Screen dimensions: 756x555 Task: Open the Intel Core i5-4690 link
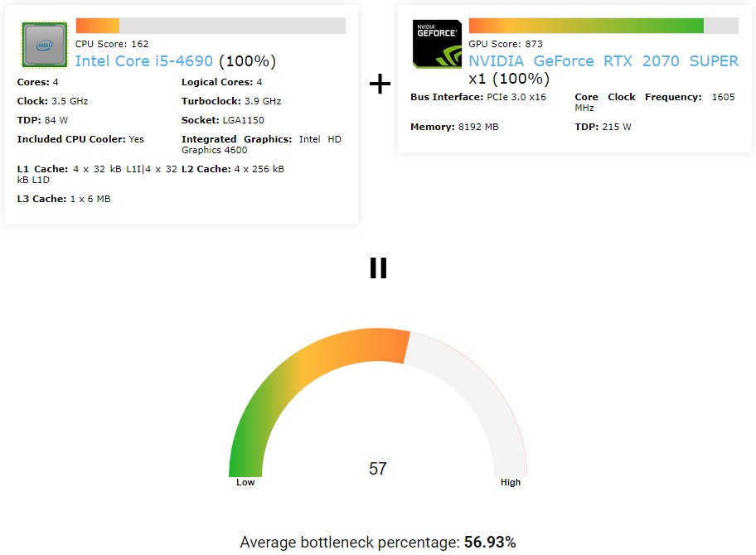(x=143, y=61)
